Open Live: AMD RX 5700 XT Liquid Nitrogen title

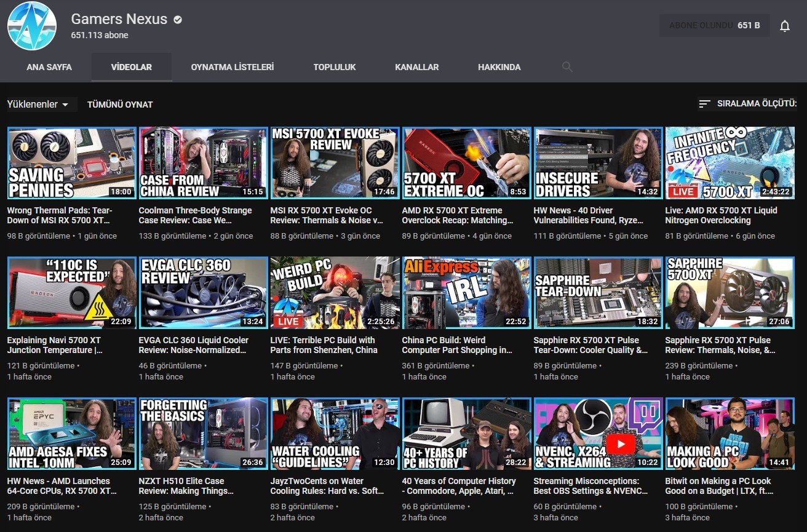coord(721,215)
